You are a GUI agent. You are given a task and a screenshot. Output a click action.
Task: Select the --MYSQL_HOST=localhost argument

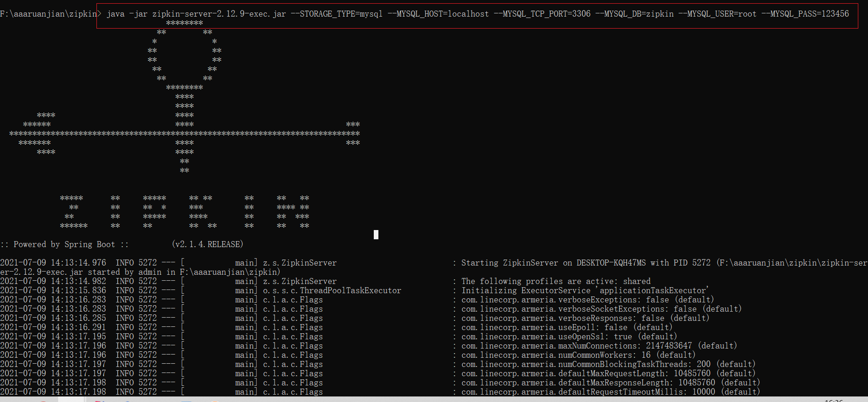coord(438,14)
